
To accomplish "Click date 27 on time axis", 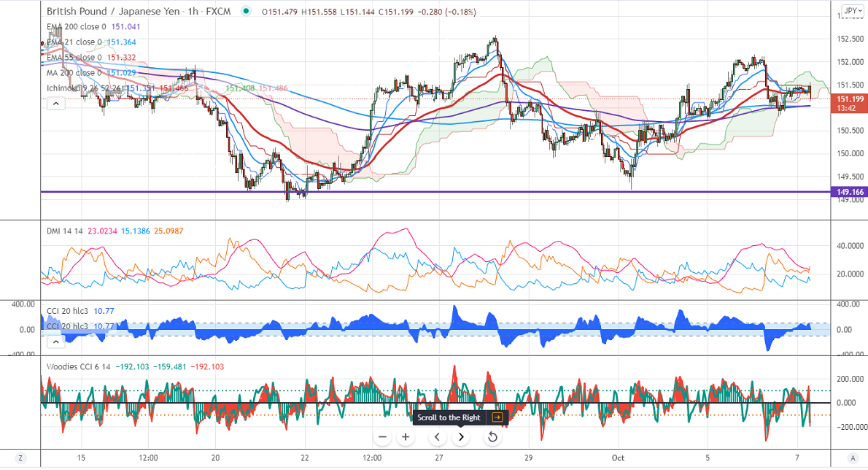I will [439, 458].
